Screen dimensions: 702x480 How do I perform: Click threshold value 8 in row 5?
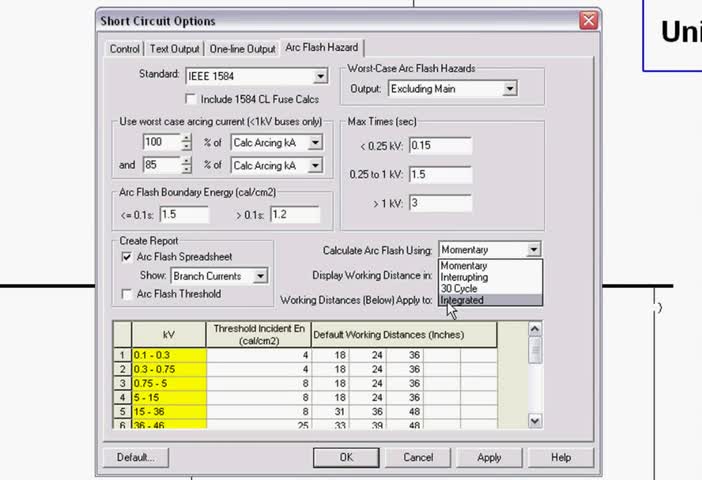[x=258, y=411]
